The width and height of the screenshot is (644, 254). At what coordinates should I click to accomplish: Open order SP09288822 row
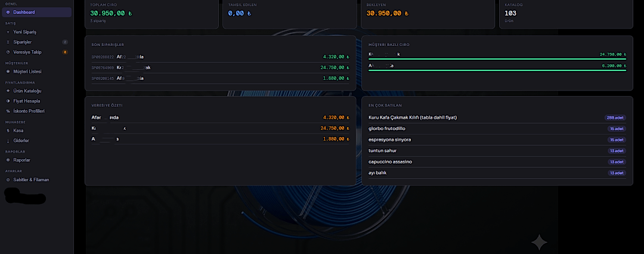tap(220, 57)
